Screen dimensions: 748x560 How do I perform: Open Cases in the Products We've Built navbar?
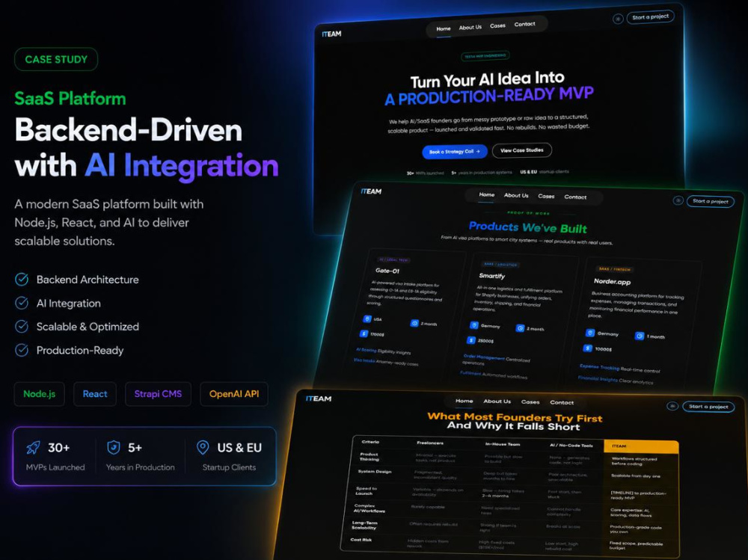pos(546,196)
